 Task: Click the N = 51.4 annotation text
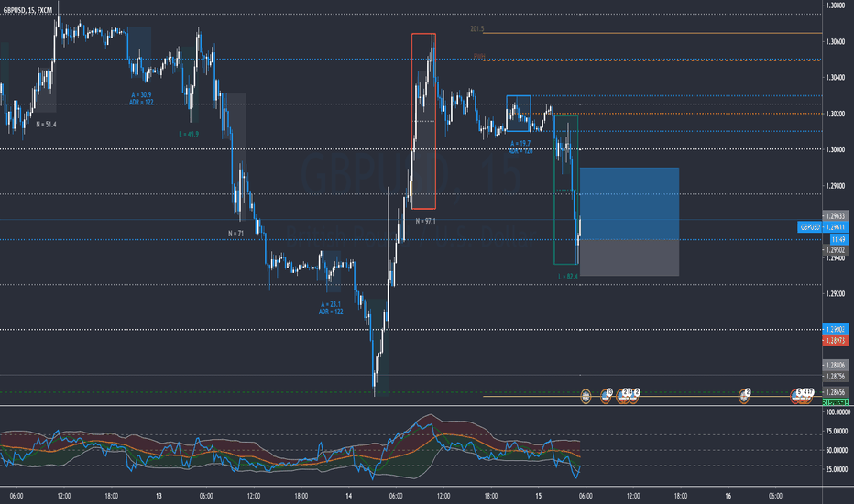coord(46,125)
